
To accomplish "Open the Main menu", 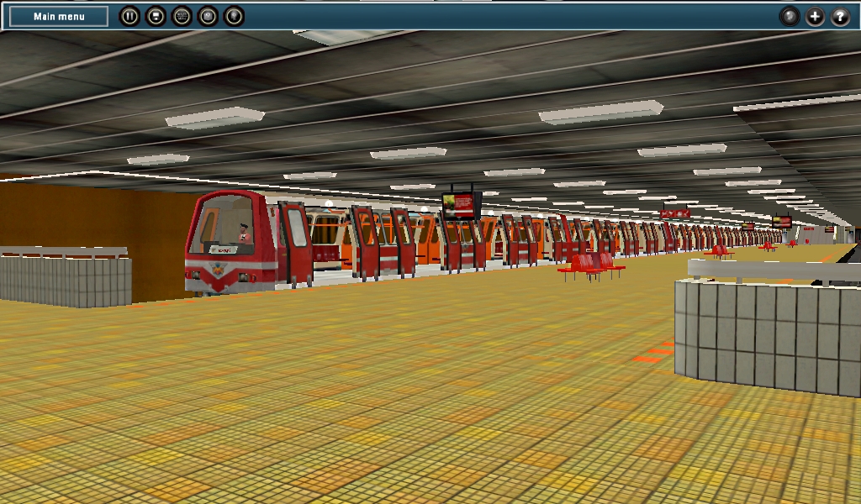I will (x=59, y=16).
